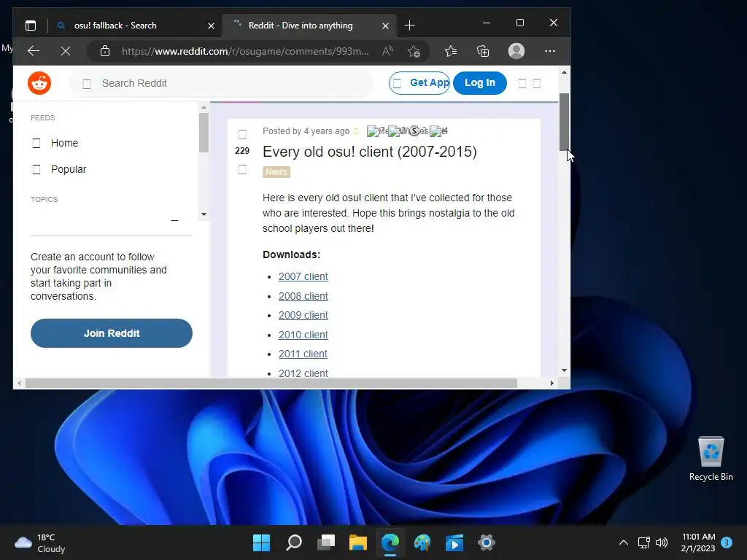Open Task View on the taskbar

click(x=326, y=542)
